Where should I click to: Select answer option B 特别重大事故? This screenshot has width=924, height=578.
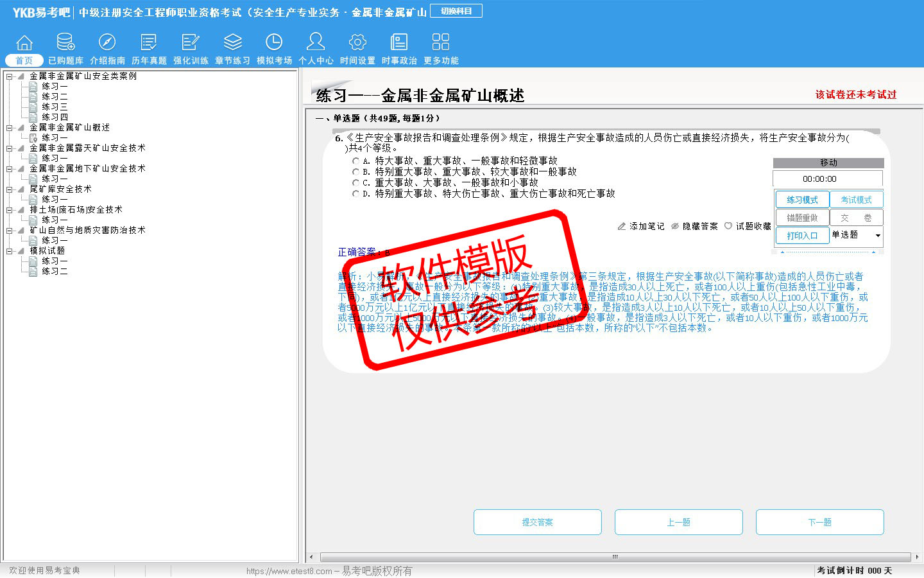coord(356,172)
